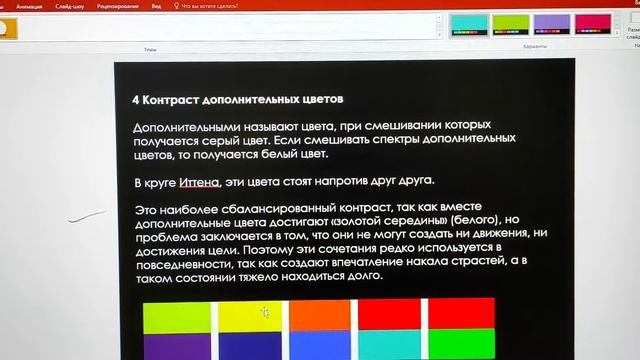640x360 pixels.
Task: Click the paragraph starting 'Это наиболее сбалансированный контраст'
Action: 341,242
